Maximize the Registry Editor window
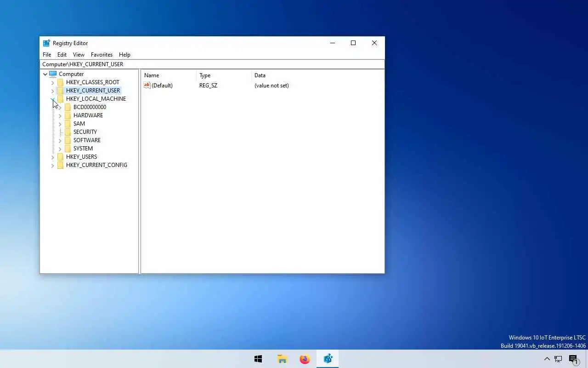This screenshot has width=588, height=368. coord(353,43)
